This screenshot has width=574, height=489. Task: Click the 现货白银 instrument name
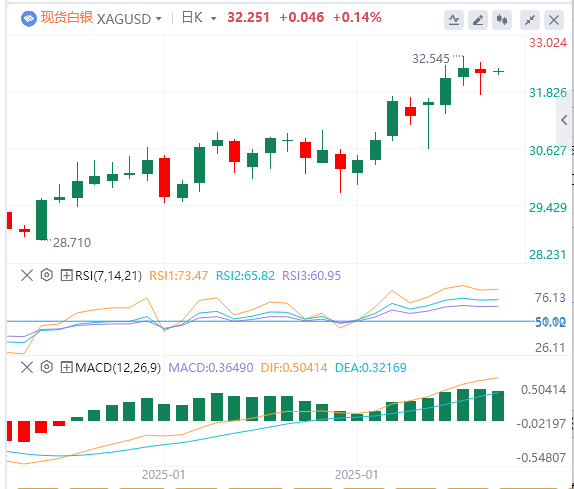point(67,18)
